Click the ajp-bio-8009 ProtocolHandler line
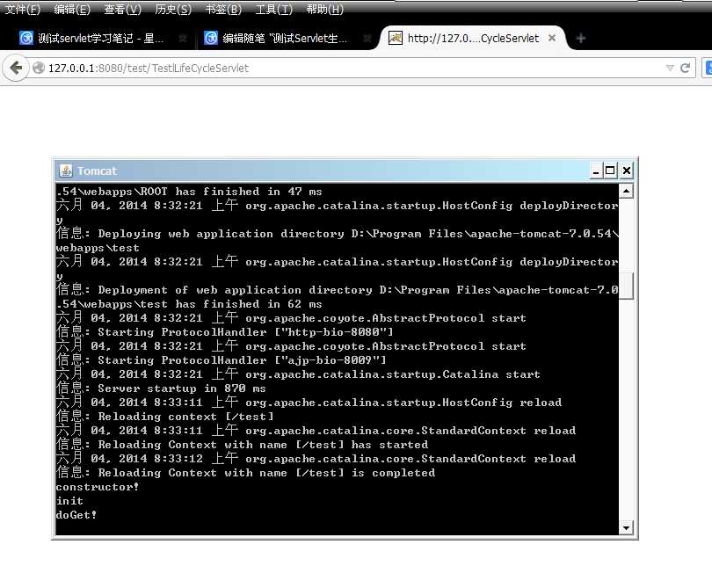Image resolution: width=712 pixels, height=588 pixels. click(221, 360)
